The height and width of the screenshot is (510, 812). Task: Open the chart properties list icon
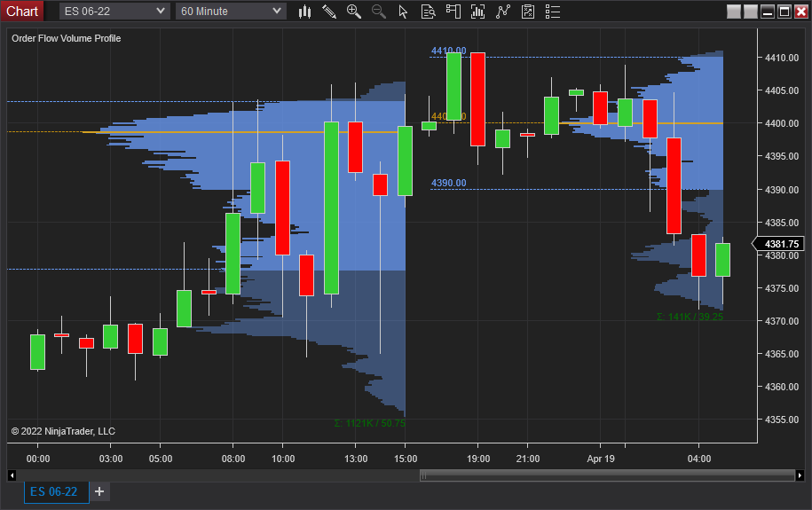(553, 12)
